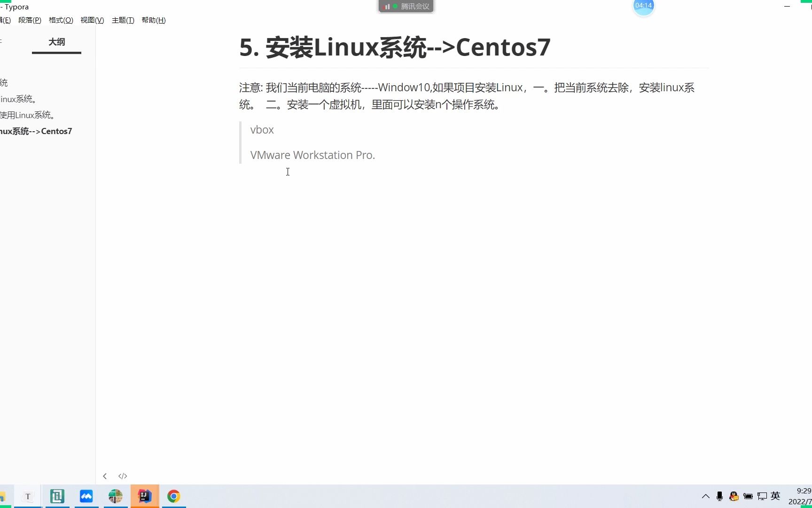The width and height of the screenshot is (812, 508).
Task: Open QQ from the system tray
Action: click(x=734, y=496)
